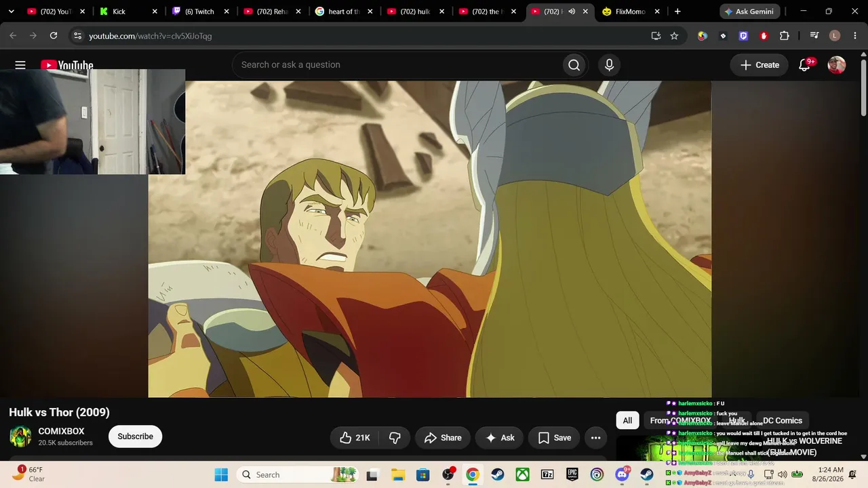Switch to the 'heart of th' Google tab

coord(343,12)
